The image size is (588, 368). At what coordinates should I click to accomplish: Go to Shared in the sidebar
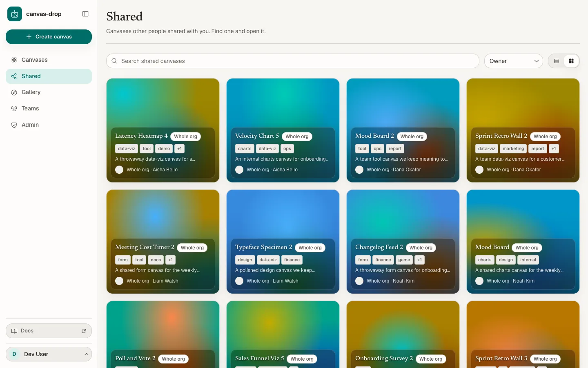(49, 76)
